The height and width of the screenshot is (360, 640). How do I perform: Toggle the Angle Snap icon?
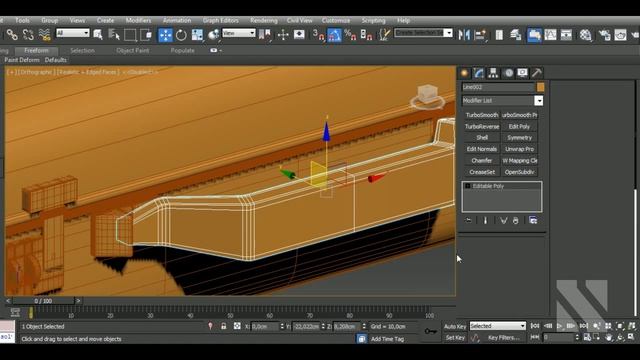tap(334, 35)
